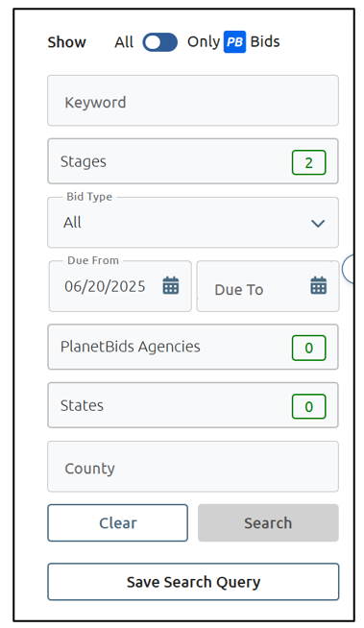364x628 pixels.
Task: Click the Save Search Query button
Action: (x=193, y=582)
